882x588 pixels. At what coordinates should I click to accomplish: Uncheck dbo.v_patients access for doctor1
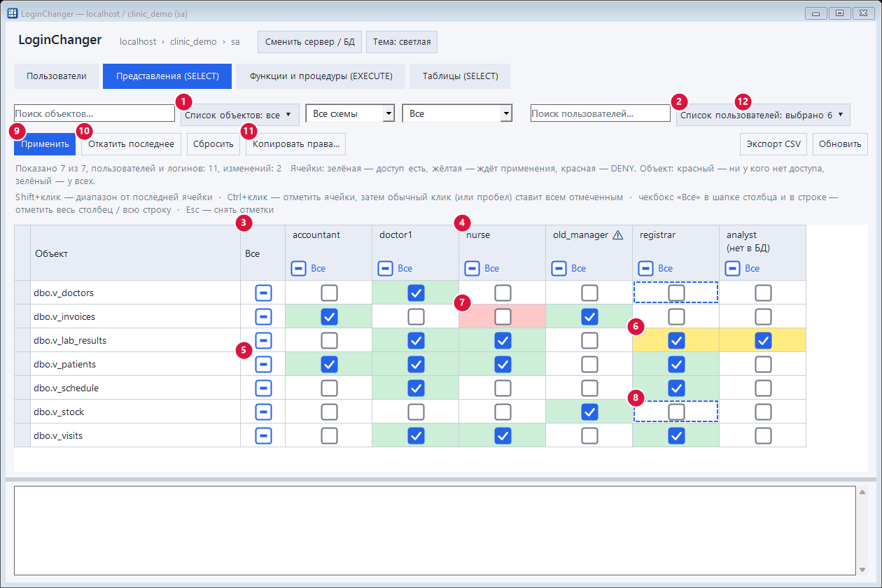point(416,364)
